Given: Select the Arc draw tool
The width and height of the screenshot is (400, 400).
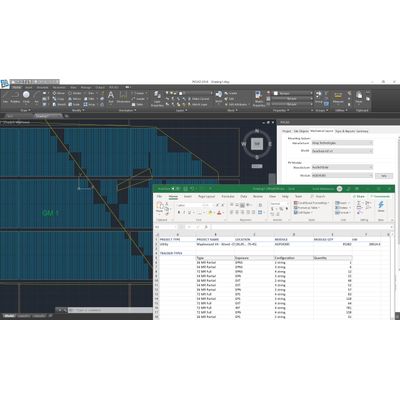Looking at the screenshot, I should [x=37, y=97].
